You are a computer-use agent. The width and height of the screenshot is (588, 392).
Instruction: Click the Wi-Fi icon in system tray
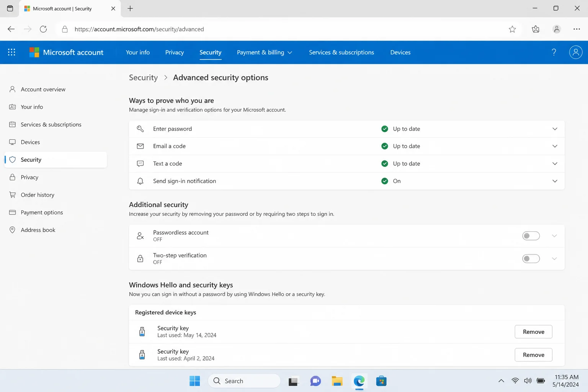tap(515, 381)
